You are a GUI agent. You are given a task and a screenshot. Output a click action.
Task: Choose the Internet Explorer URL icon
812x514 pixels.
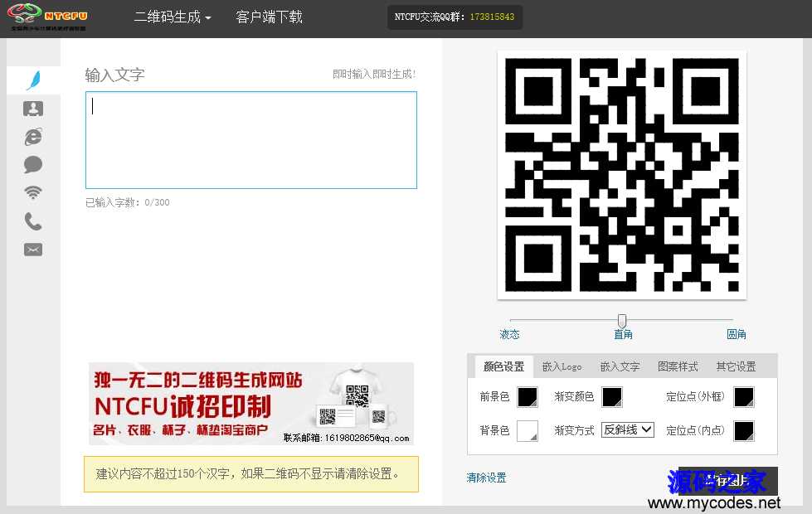click(33, 137)
